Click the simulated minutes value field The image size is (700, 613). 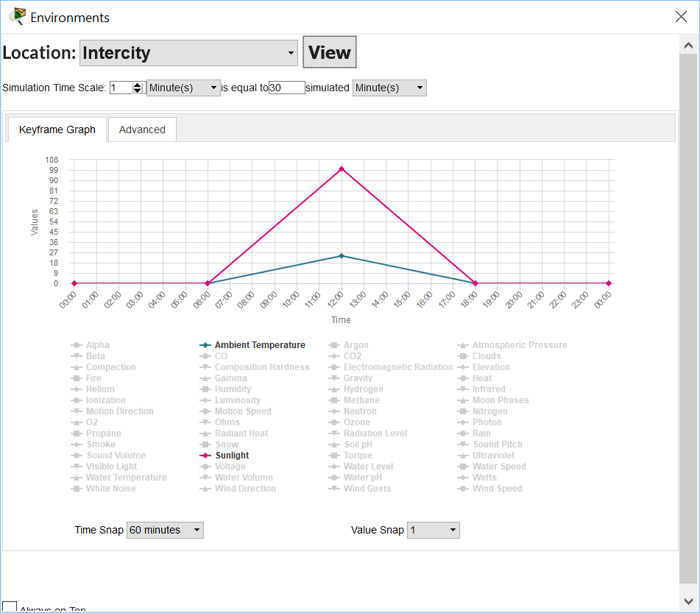click(287, 88)
